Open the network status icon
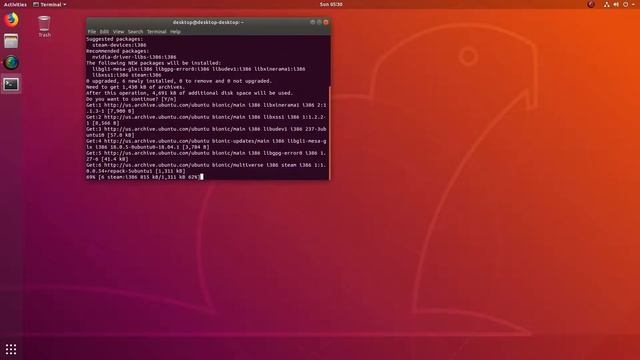Screen dimensions: 640x360 tap(607, 4)
